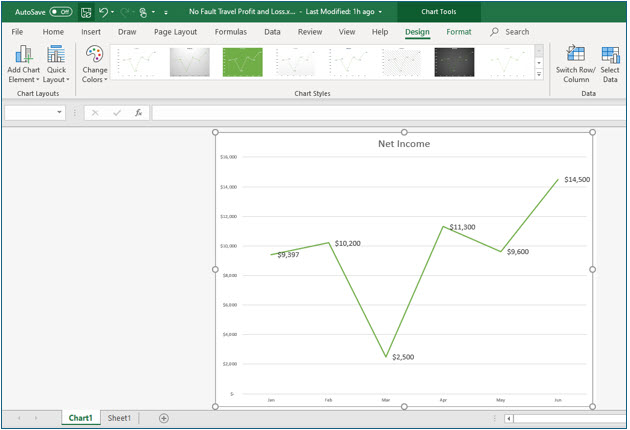The height and width of the screenshot is (430, 630).
Task: Select the Net Income chart title
Action: pos(404,144)
